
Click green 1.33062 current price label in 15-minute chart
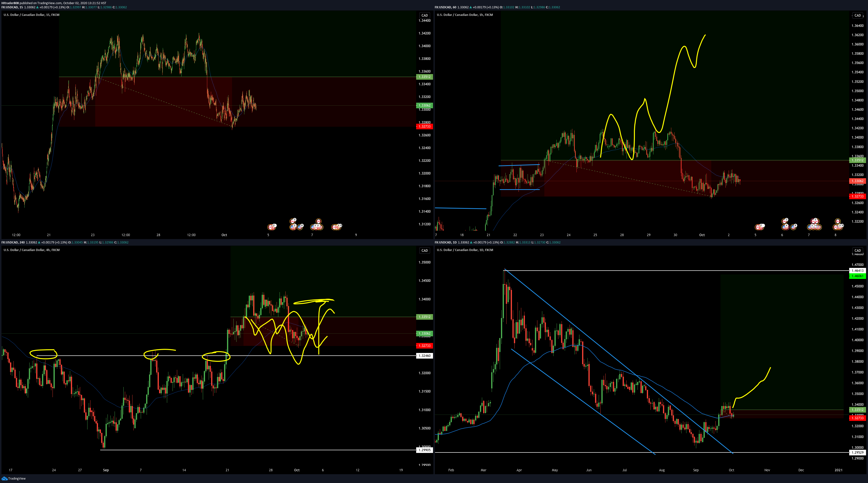pos(424,106)
